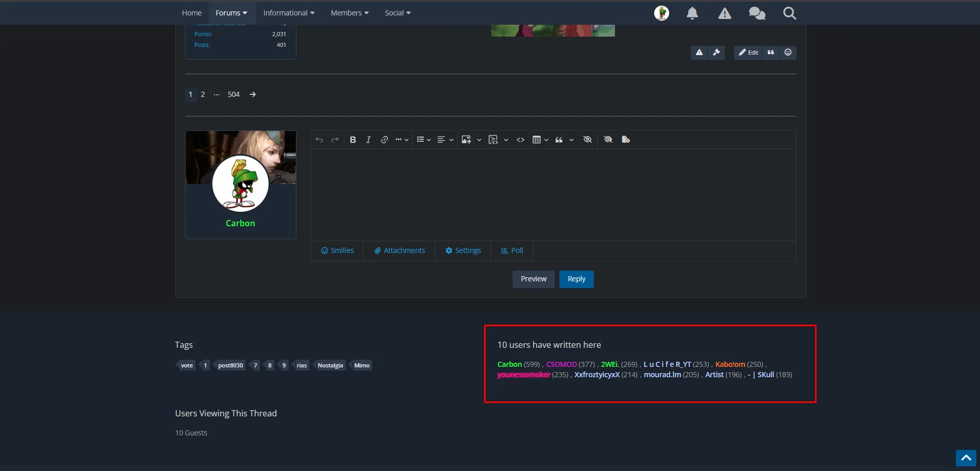Screen dimensions: 980x471
Task: Go to page 504 in pagination
Action: point(234,94)
